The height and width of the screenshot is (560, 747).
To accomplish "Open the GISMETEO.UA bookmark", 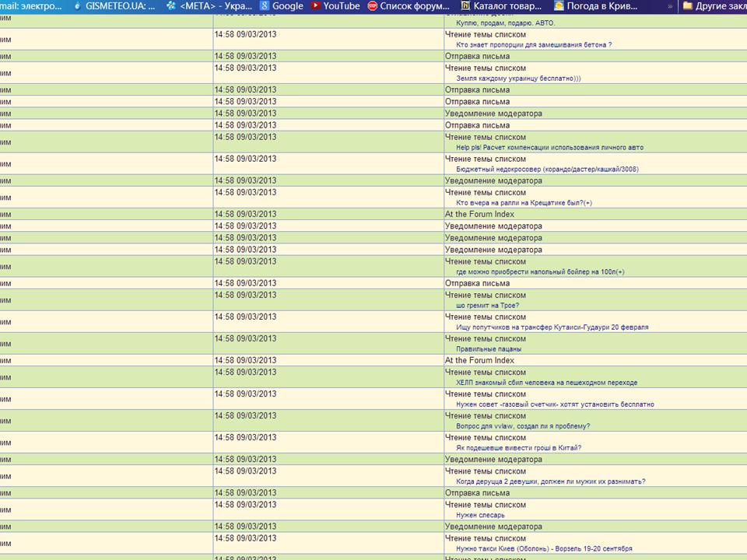I will (x=115, y=5).
